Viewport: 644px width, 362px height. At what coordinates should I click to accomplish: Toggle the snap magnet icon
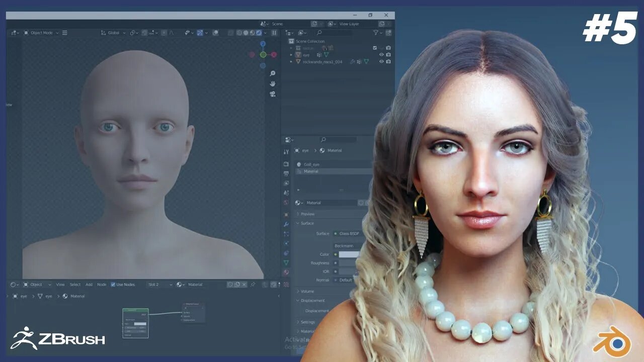pos(144,33)
